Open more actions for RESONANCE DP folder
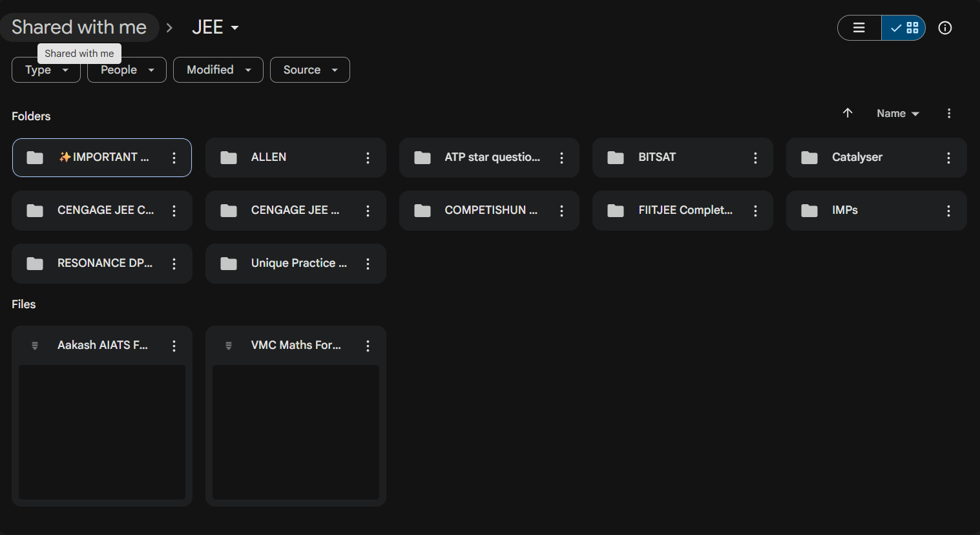The image size is (980, 535). click(174, 264)
